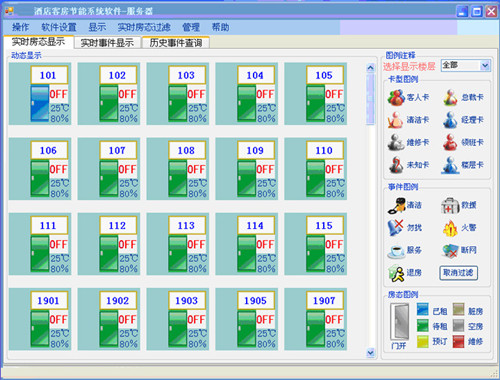Screen dimensions: 500x380
Task: Open the 软件设置 menu
Action: pos(59,27)
